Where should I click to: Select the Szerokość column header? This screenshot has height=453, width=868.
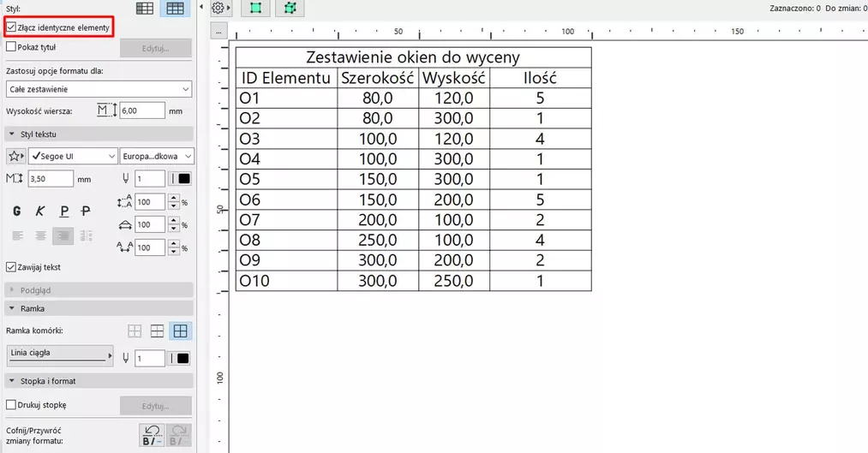[378, 78]
